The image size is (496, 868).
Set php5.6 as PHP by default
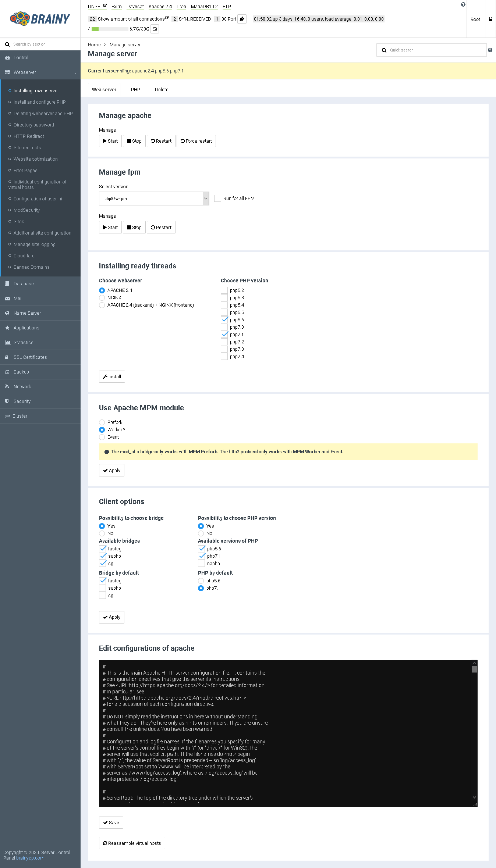(201, 581)
